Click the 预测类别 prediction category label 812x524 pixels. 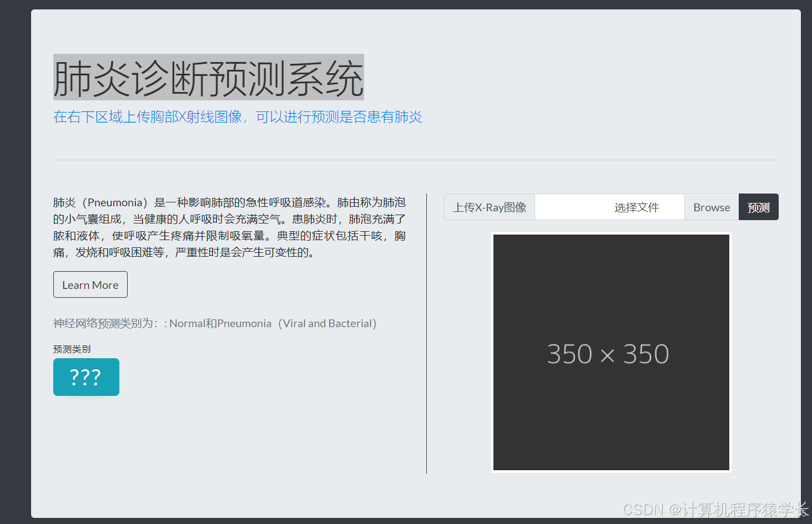72,349
